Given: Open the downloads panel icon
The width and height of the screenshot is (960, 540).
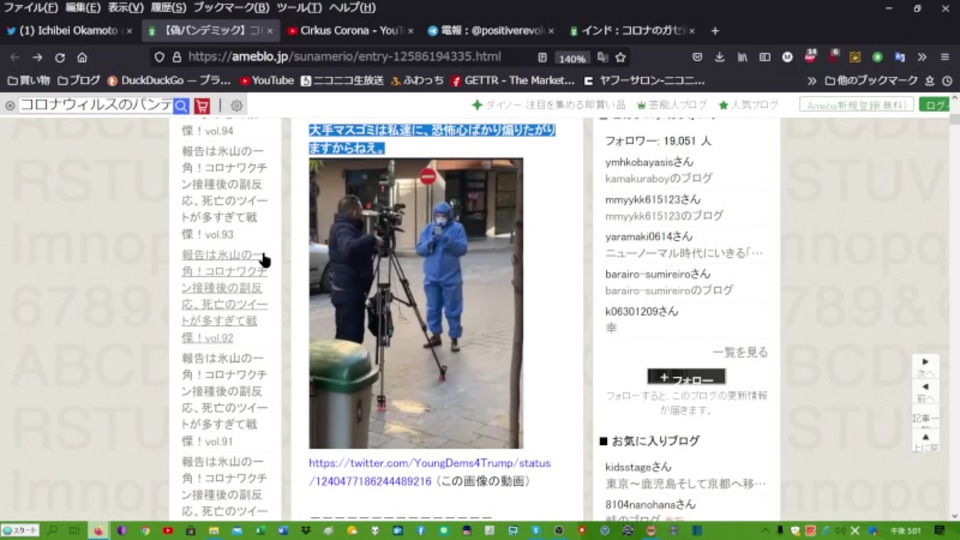Looking at the screenshot, I should [719, 57].
